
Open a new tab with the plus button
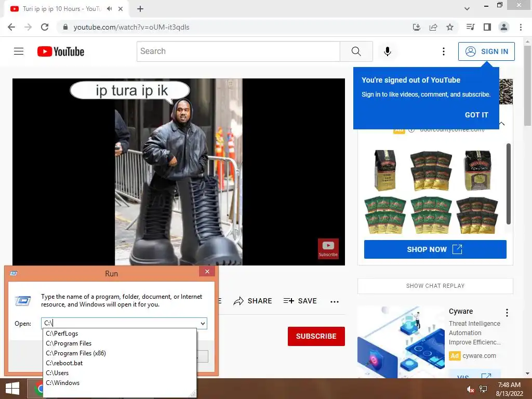140,9
